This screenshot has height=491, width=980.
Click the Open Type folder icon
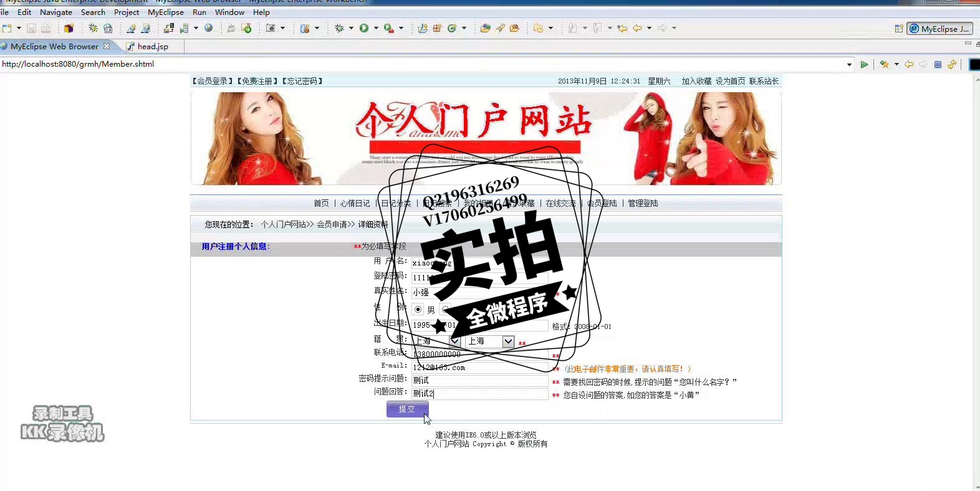pos(485,28)
